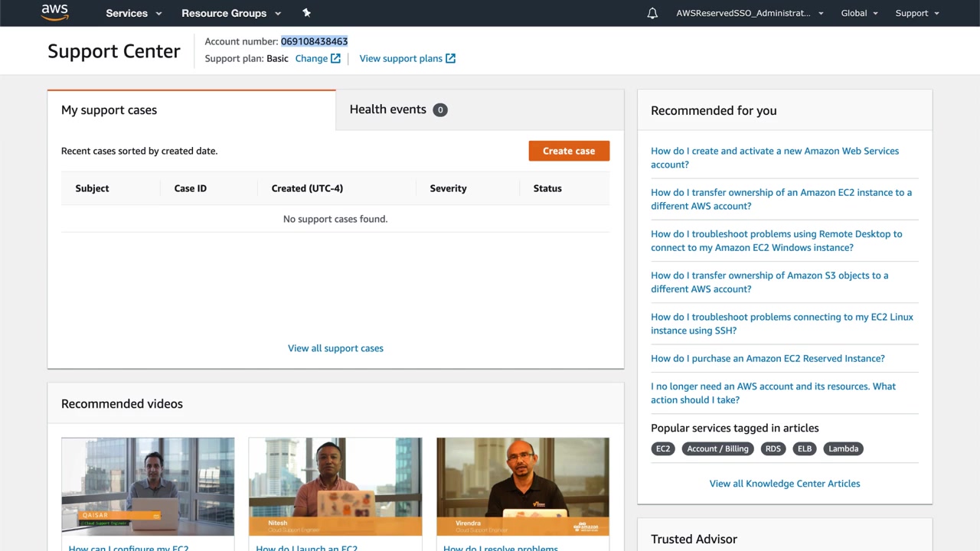Image resolution: width=980 pixels, height=551 pixels.
Task: Open the Global region dropdown
Action: click(x=859, y=13)
